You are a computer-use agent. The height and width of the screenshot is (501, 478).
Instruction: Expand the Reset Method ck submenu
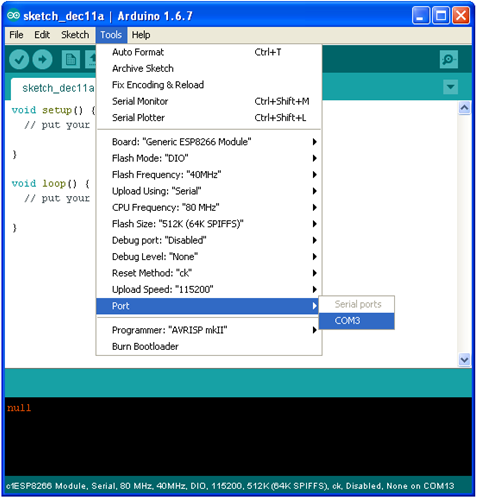[209, 273]
